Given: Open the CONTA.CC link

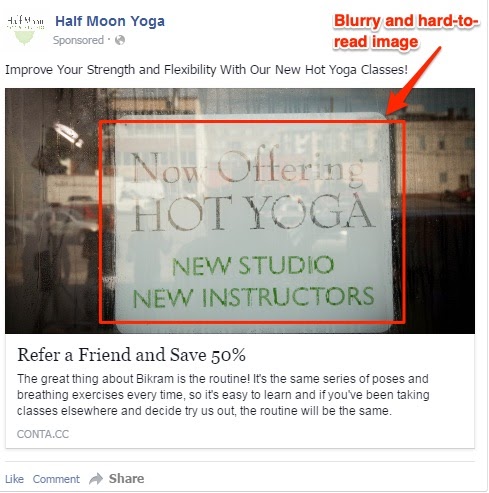Looking at the screenshot, I should coord(43,434).
